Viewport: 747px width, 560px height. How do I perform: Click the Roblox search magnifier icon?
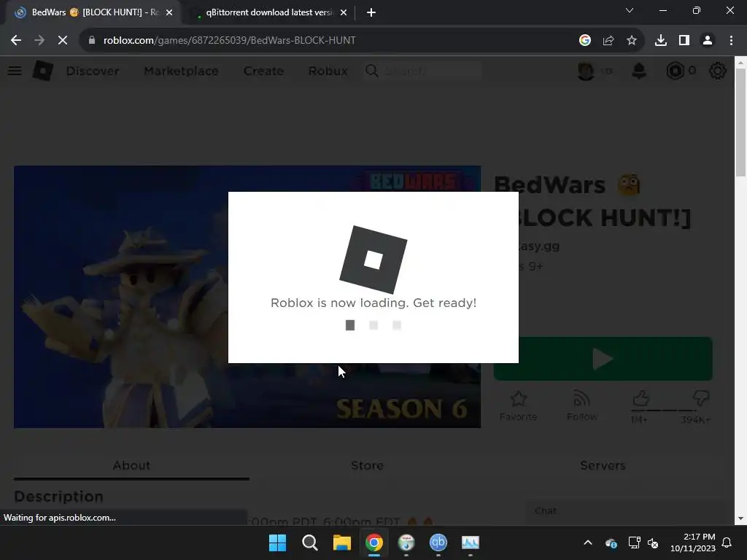coord(371,71)
